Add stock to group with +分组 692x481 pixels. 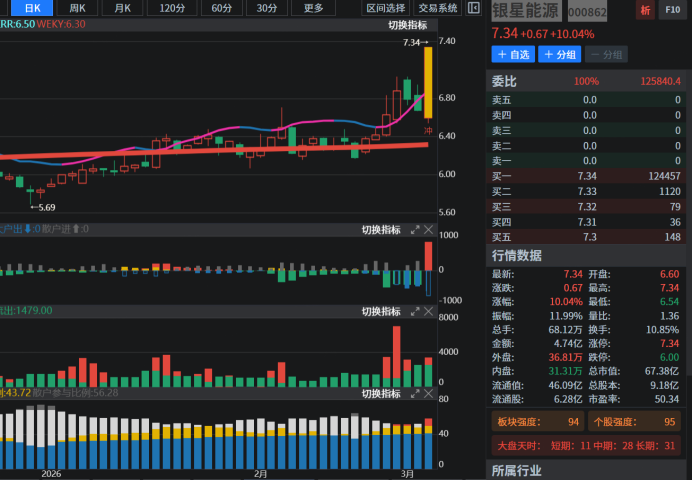click(x=560, y=54)
